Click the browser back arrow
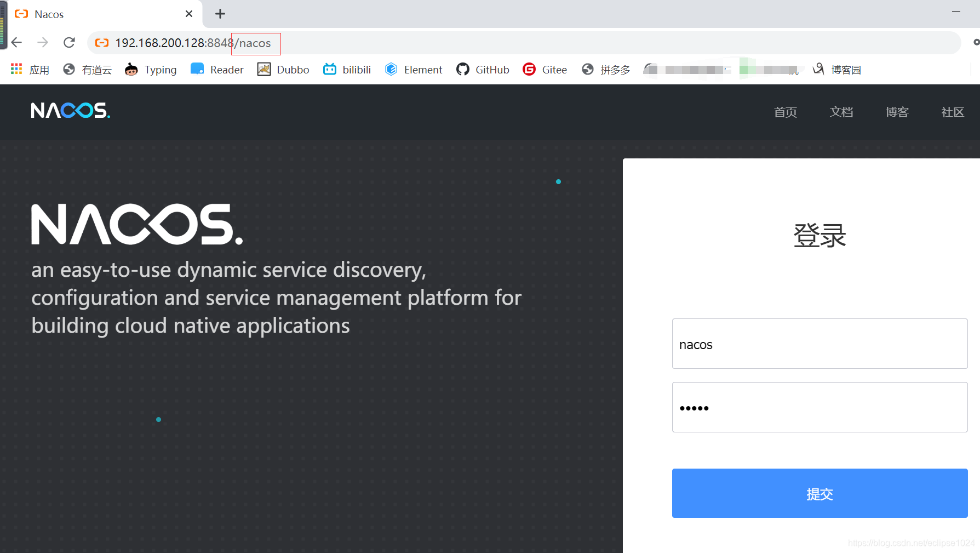 [x=16, y=42]
